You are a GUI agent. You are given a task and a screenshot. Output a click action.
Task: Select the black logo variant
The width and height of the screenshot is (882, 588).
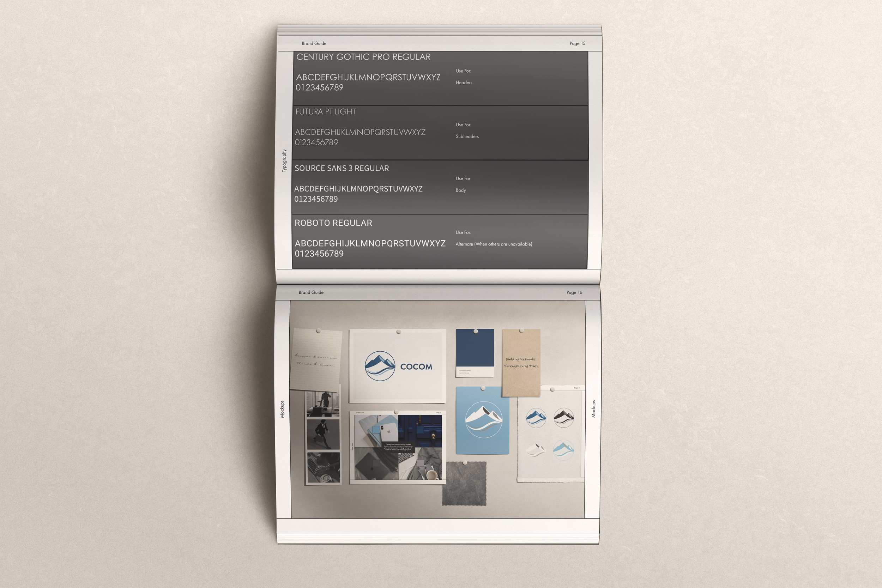[564, 417]
